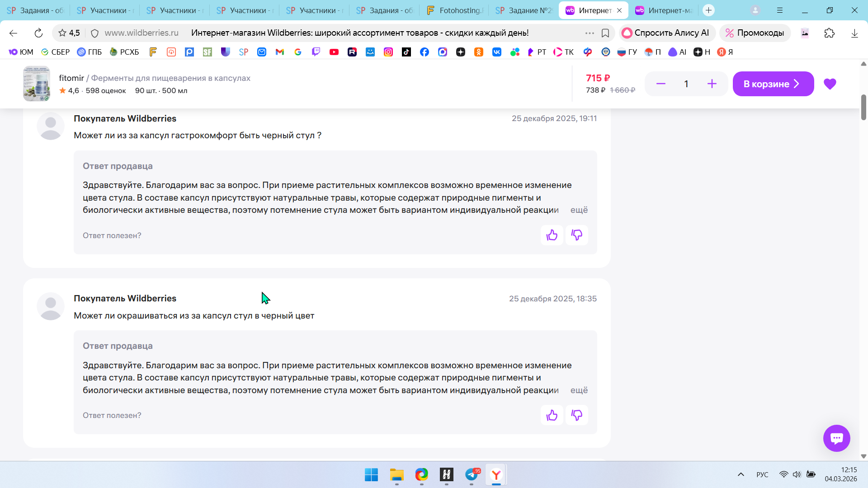Dislike the second seller answer
Viewport: 868px width, 488px height.
pyautogui.click(x=577, y=415)
